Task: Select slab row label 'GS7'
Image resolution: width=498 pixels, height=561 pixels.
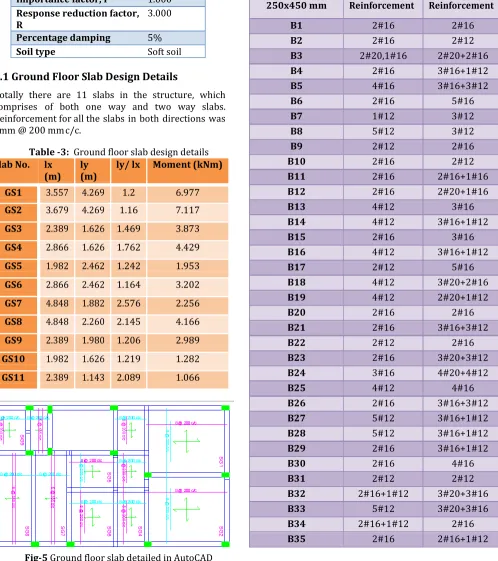Action: (x=13, y=303)
